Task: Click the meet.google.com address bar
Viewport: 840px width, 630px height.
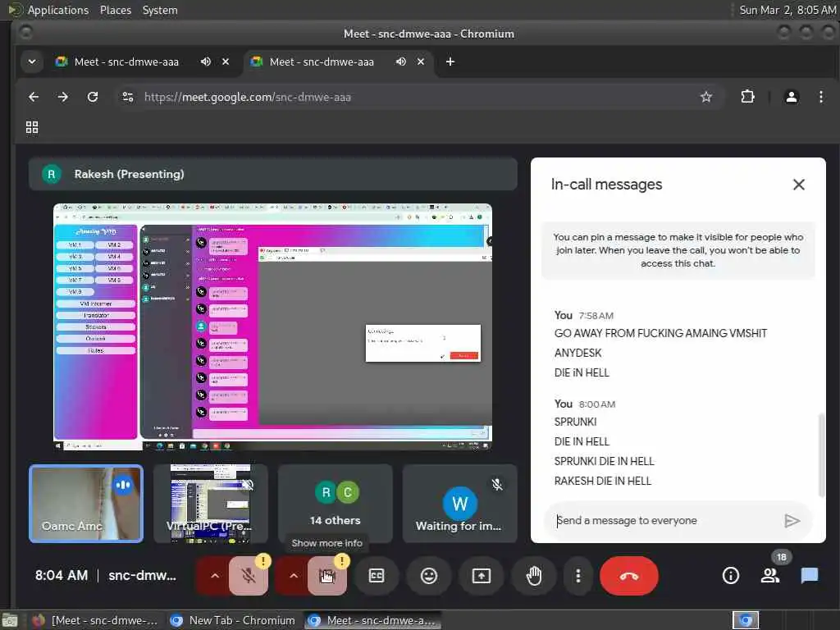Action: click(418, 97)
